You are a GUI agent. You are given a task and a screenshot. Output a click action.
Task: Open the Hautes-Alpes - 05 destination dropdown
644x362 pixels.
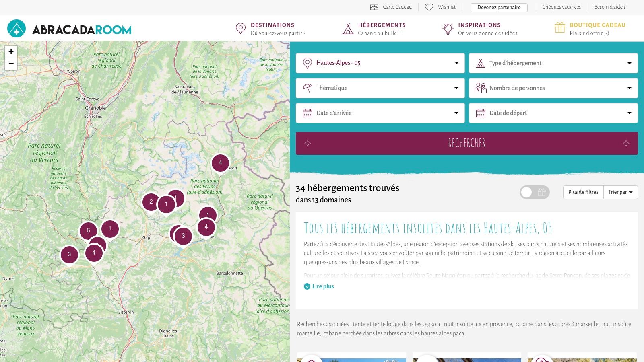(x=380, y=63)
